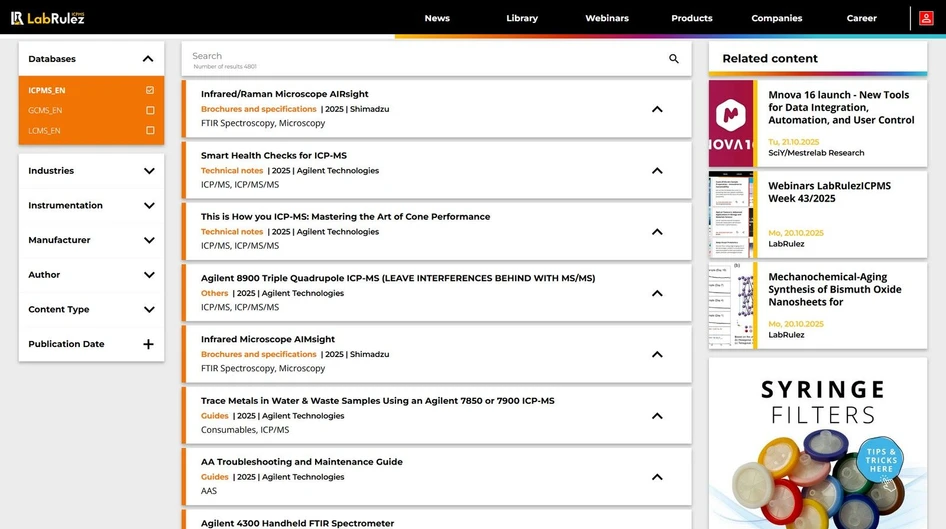Open the News menu
This screenshot has width=946, height=529.
[x=437, y=18]
